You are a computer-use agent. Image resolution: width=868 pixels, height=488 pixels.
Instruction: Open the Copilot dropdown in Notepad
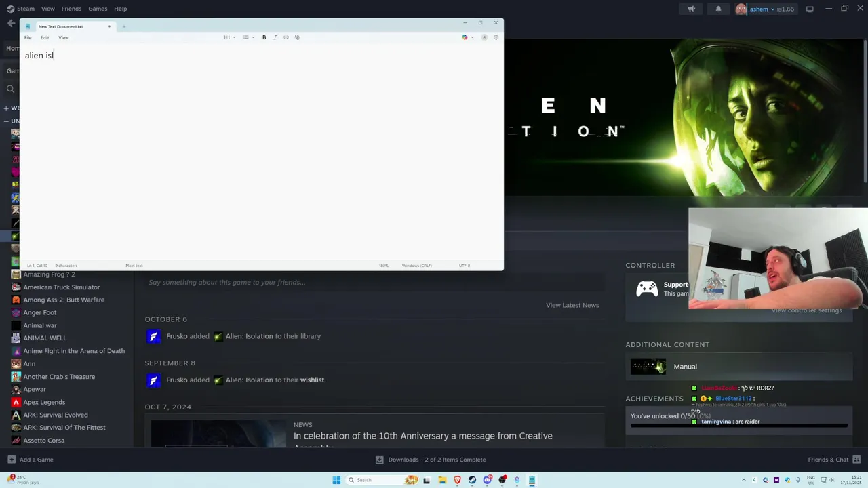coord(468,37)
